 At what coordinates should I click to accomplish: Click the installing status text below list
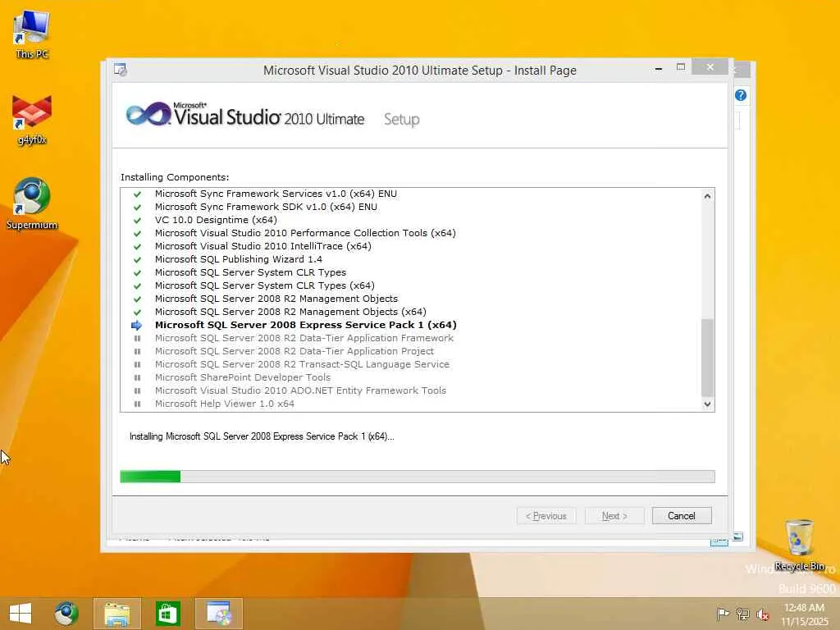tap(262, 436)
